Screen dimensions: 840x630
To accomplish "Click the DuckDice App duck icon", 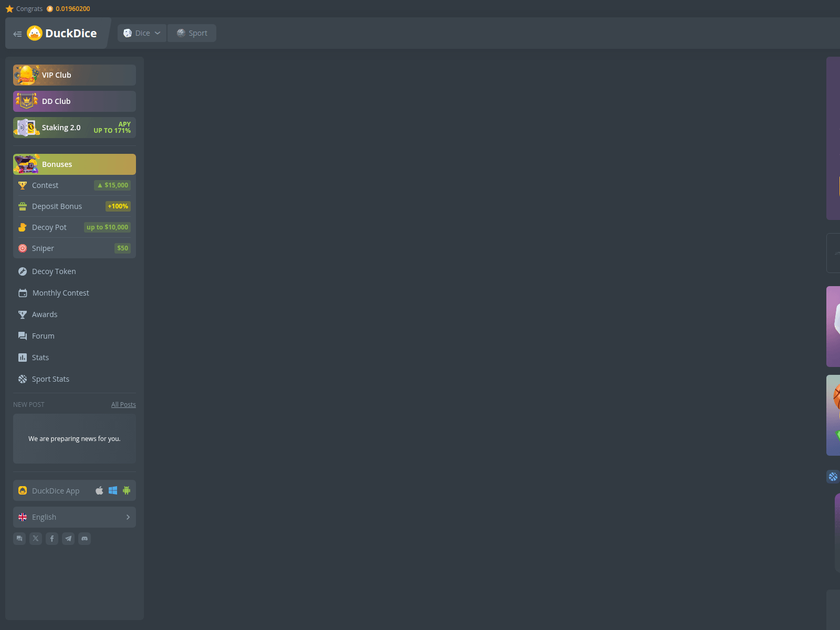I will click(x=23, y=490).
